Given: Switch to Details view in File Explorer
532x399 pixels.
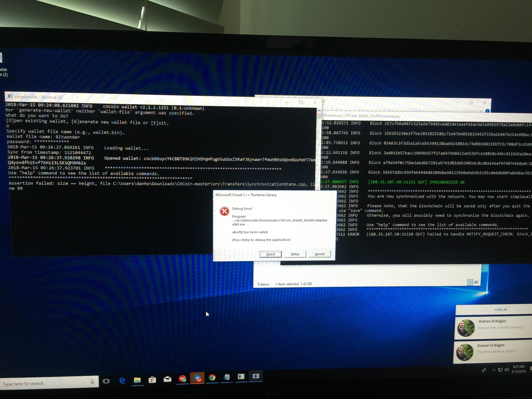Looking at the screenshot, I should (470, 282).
